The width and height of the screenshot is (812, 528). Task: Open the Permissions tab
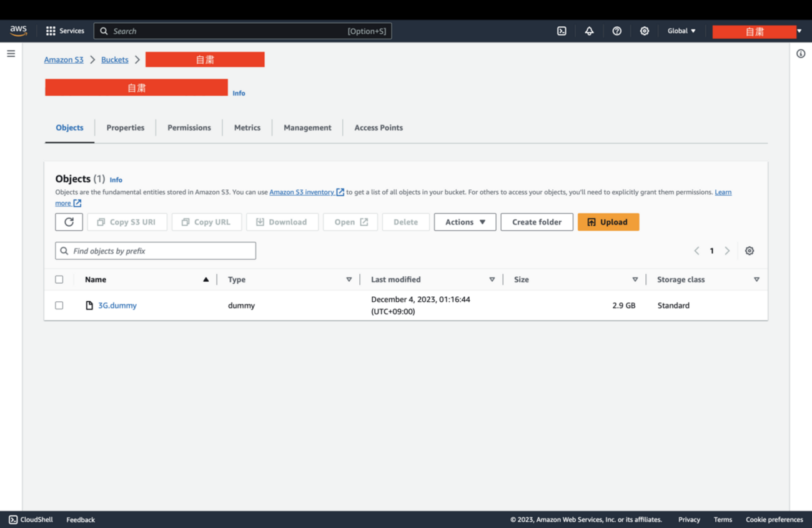(189, 127)
